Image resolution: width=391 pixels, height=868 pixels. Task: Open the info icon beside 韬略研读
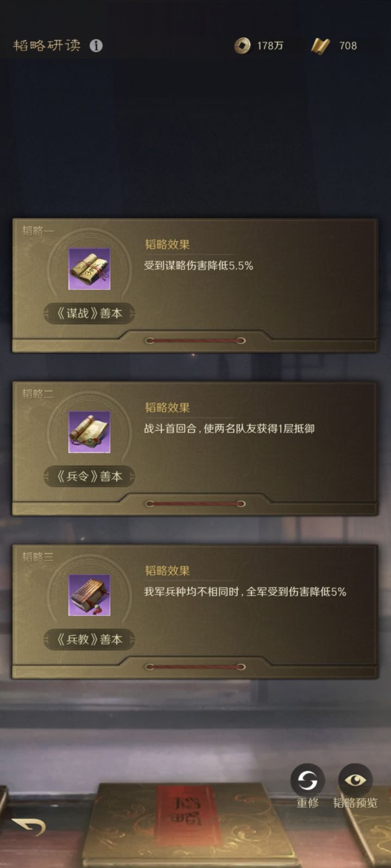[x=96, y=46]
